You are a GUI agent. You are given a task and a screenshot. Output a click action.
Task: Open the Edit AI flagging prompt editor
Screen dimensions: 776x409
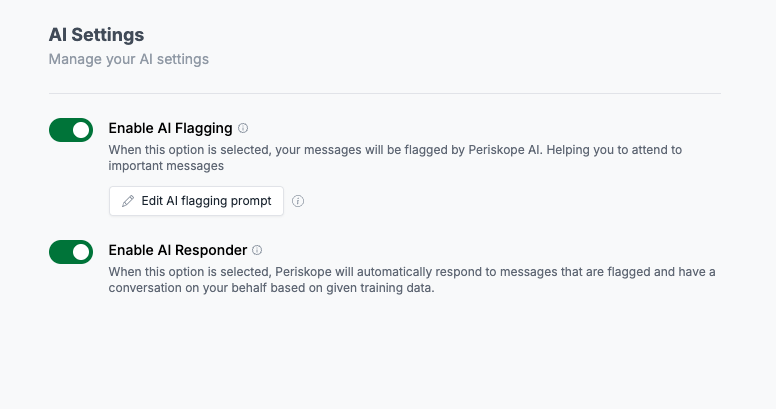tap(196, 201)
